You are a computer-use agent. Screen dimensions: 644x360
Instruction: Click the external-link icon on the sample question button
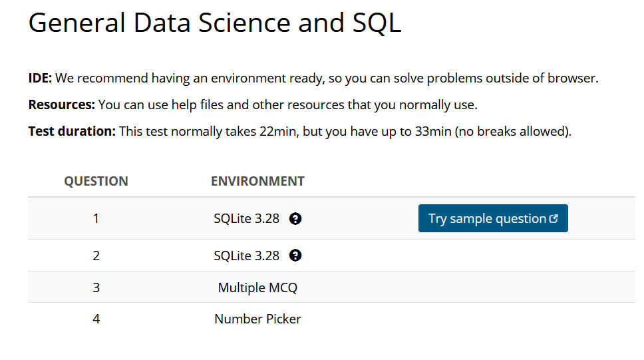coord(554,219)
